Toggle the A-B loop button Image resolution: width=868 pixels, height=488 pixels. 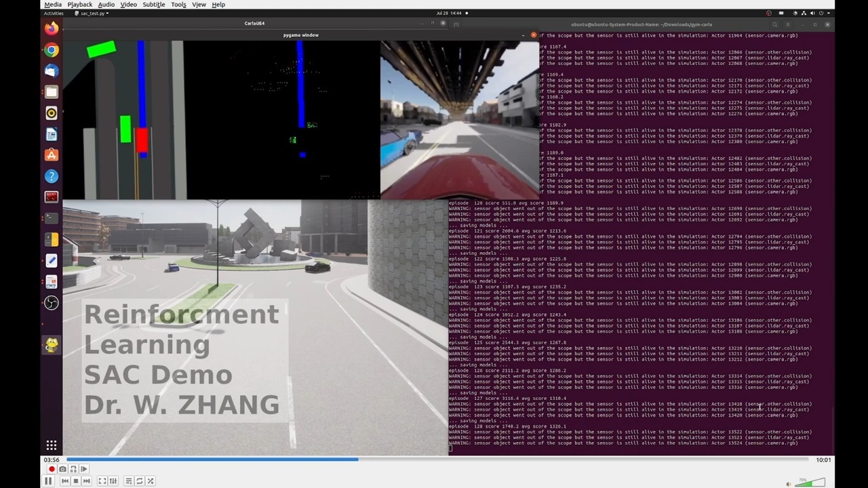click(73, 469)
